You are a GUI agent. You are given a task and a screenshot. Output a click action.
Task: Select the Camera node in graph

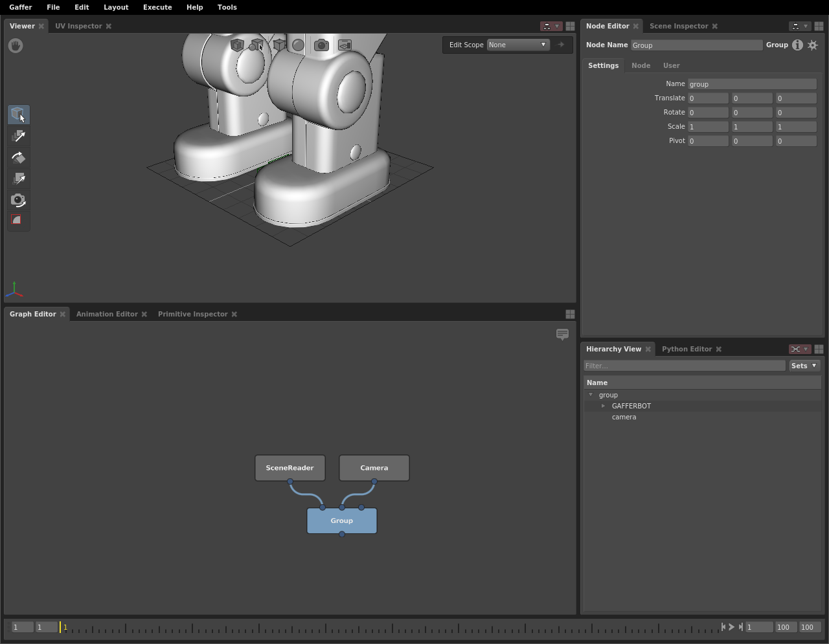374,468
